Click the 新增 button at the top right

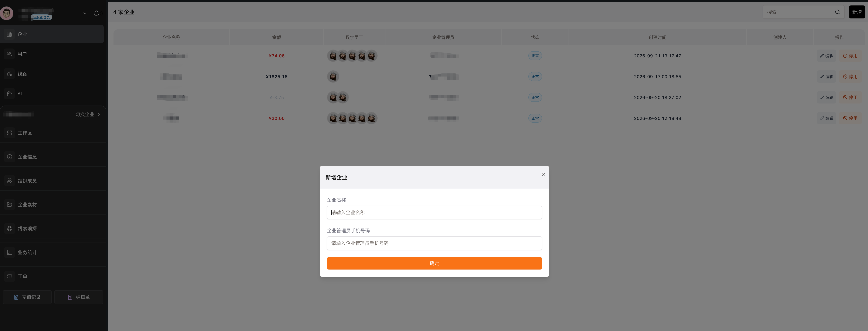tap(857, 12)
